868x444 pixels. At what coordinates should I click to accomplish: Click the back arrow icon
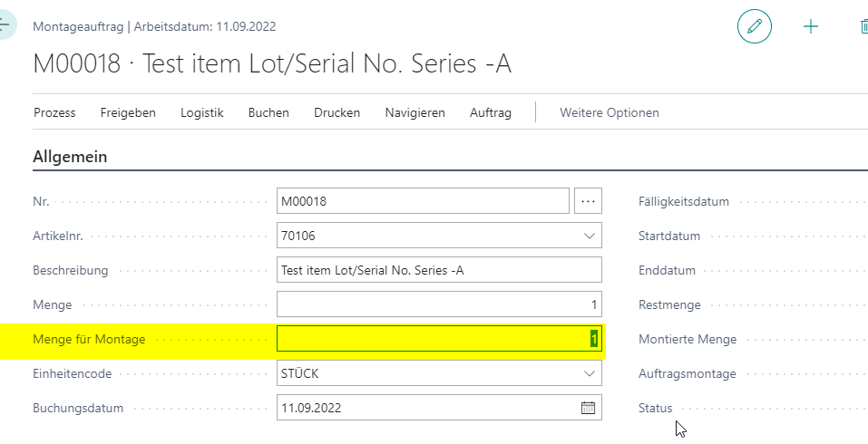point(5,25)
